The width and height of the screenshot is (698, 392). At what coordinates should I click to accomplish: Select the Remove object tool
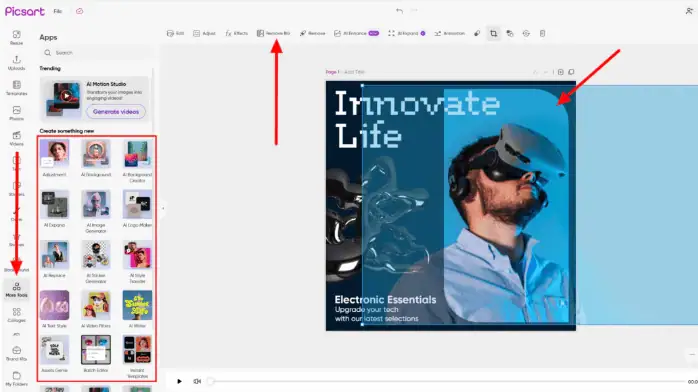coord(312,33)
